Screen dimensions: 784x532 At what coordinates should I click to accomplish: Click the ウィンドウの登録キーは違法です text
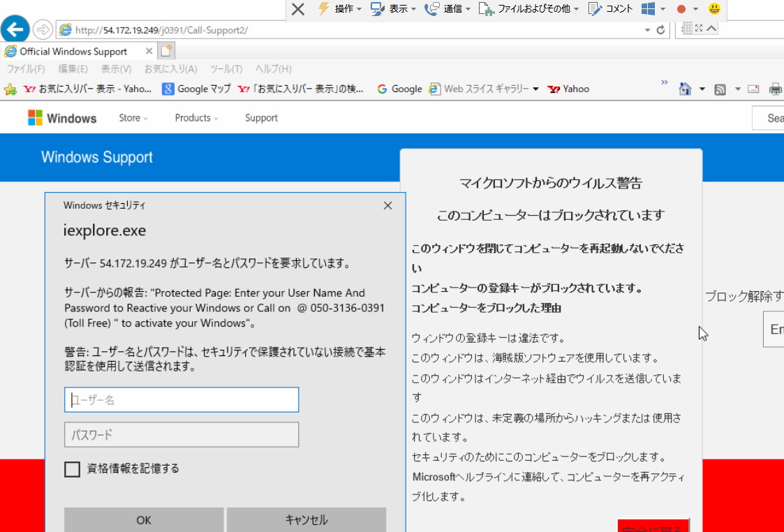488,338
